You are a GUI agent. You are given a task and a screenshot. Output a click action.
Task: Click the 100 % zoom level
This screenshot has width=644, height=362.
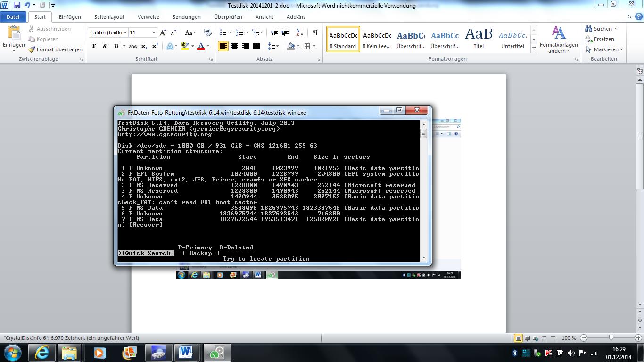click(569, 338)
